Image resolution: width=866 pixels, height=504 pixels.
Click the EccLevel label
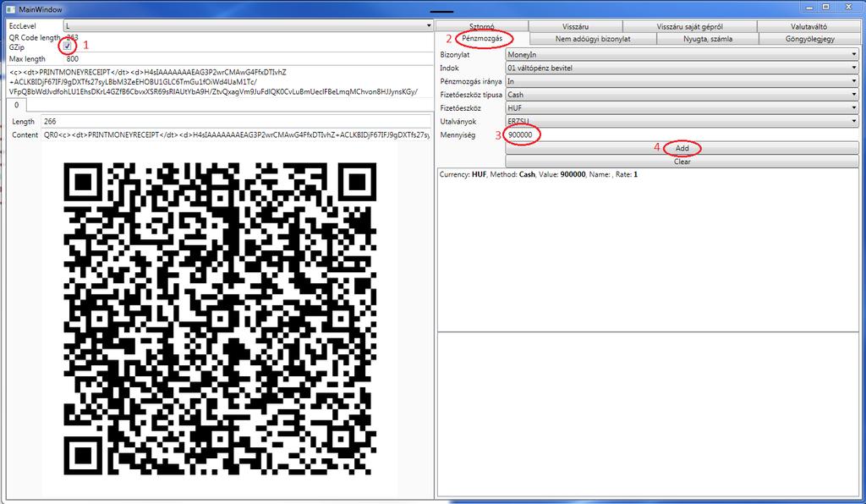tap(23, 26)
